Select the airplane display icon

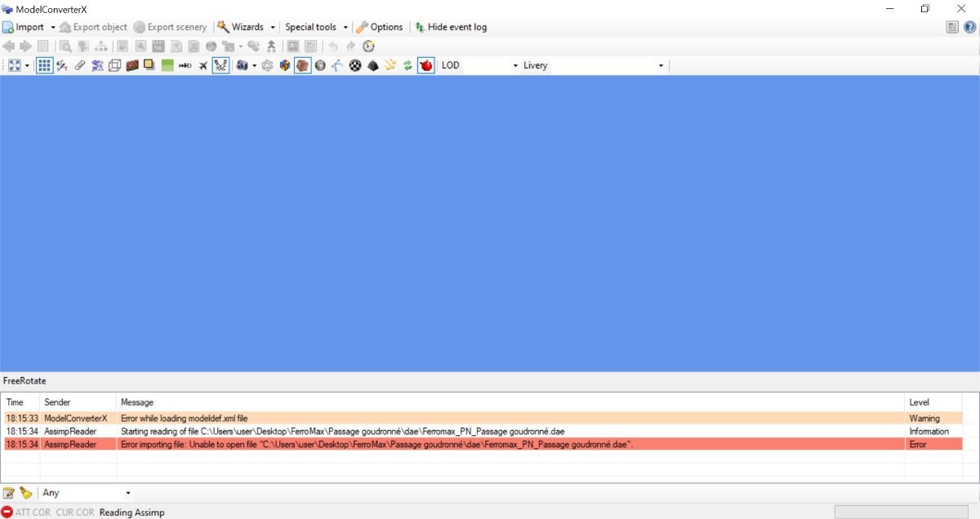(202, 65)
